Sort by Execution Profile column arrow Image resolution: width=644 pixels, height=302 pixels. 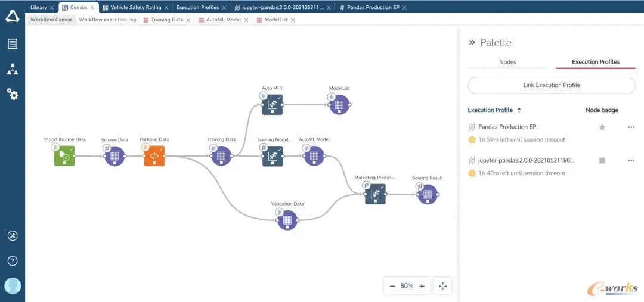[519, 110]
